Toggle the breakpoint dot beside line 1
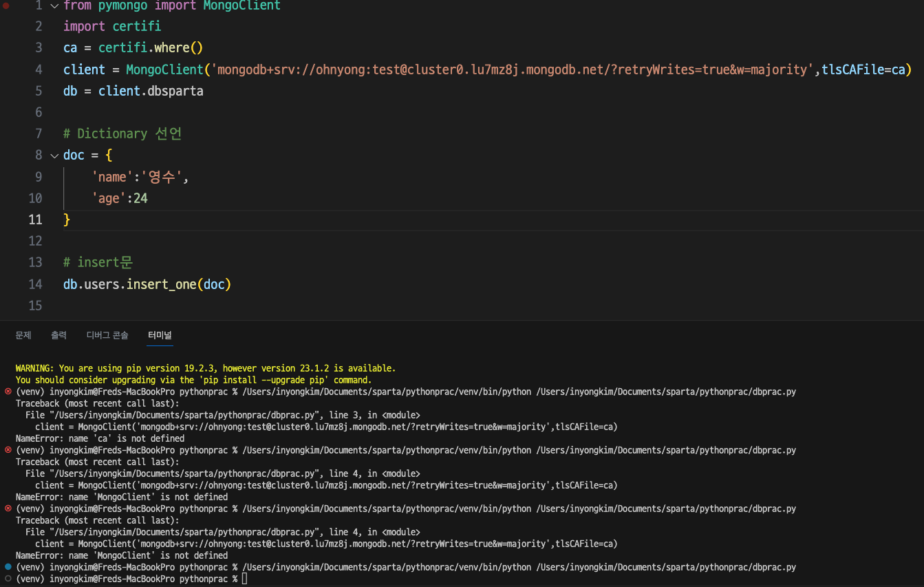The height and width of the screenshot is (587, 924). (x=6, y=6)
